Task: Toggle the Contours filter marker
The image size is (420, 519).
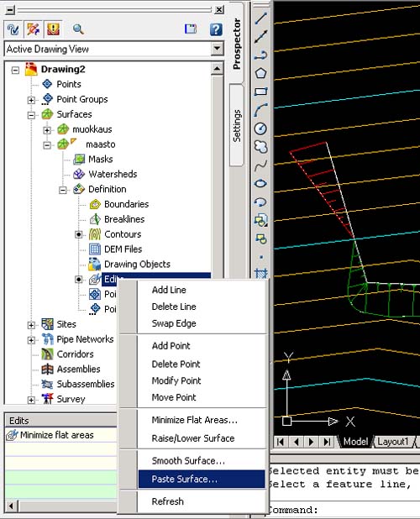Action: pos(78,234)
